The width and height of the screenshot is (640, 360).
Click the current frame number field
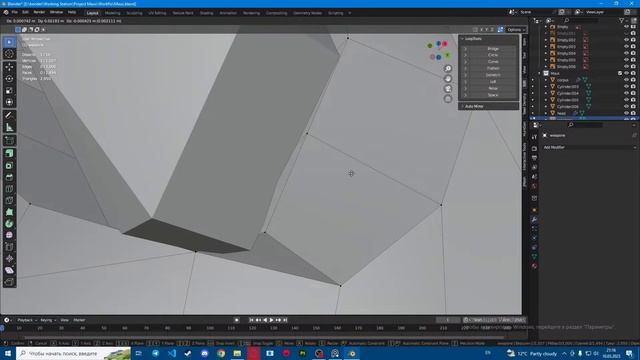pos(448,320)
